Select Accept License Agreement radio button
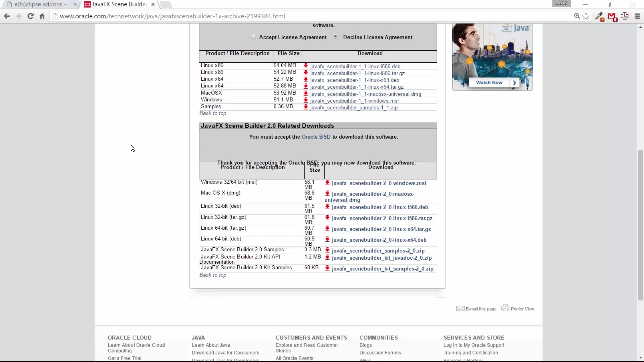Viewport: 644px width, 362px height. (253, 36)
